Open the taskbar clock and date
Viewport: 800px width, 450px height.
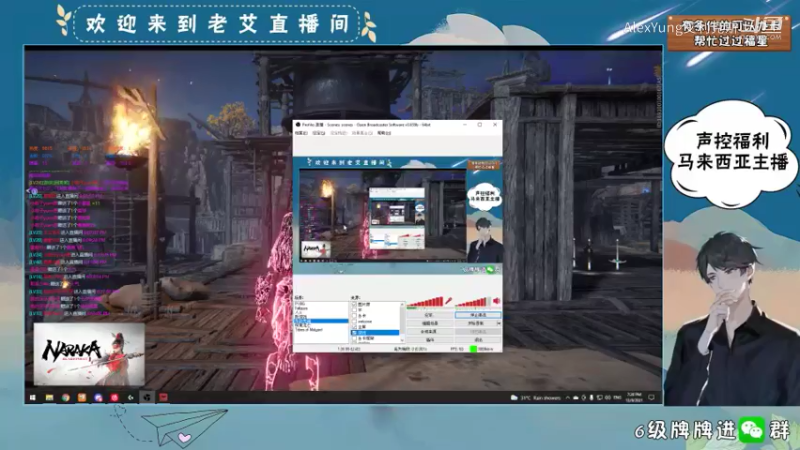634,397
